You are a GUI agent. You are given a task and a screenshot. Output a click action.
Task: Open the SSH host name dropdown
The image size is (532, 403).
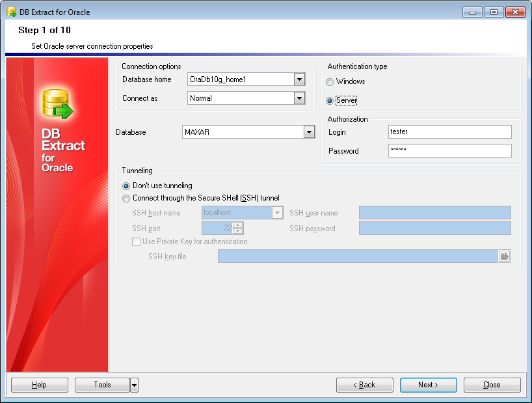point(277,213)
